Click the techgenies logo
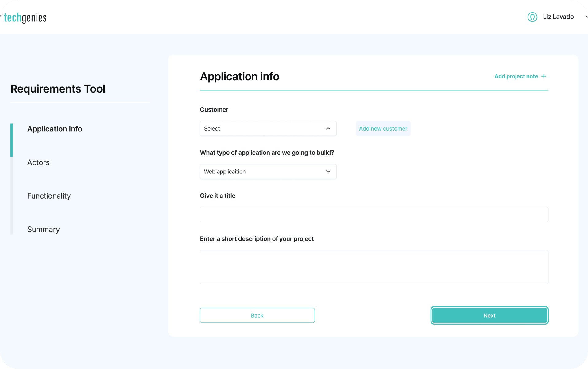 click(25, 18)
